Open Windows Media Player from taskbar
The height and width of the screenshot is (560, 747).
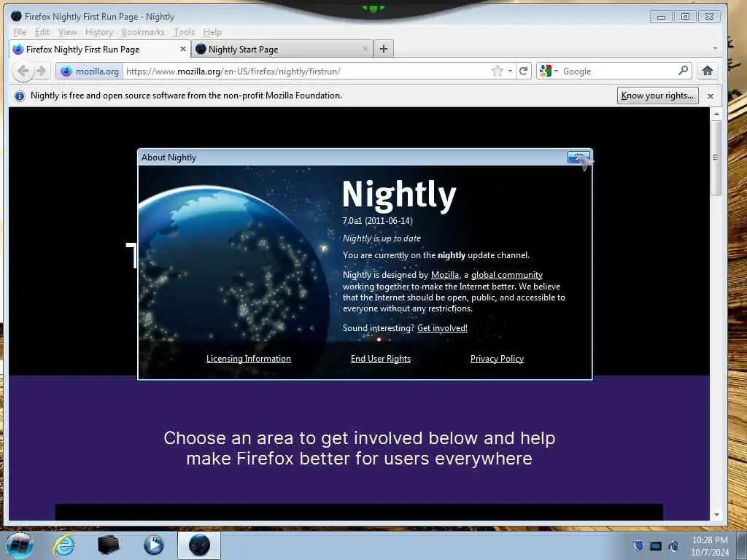coord(153,545)
